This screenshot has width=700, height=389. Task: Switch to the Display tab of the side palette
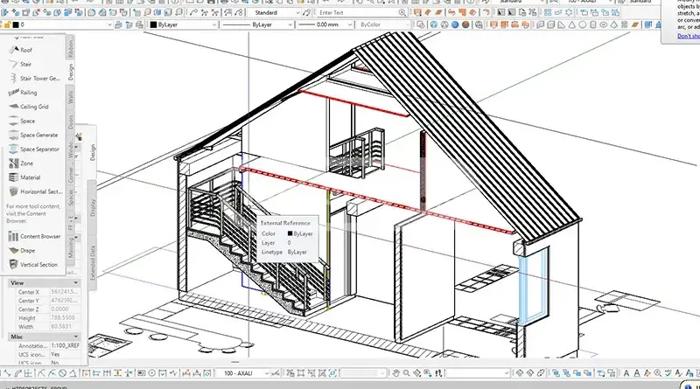click(93, 208)
